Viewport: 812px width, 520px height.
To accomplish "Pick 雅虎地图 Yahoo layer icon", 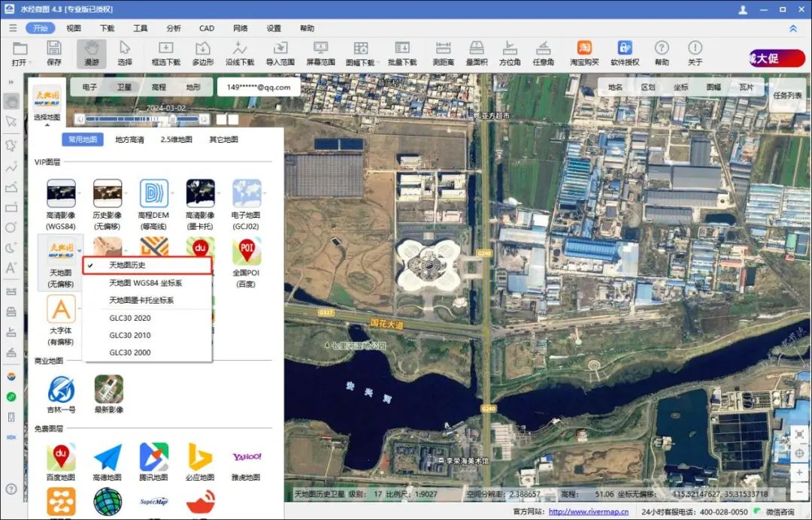I will coord(247,458).
